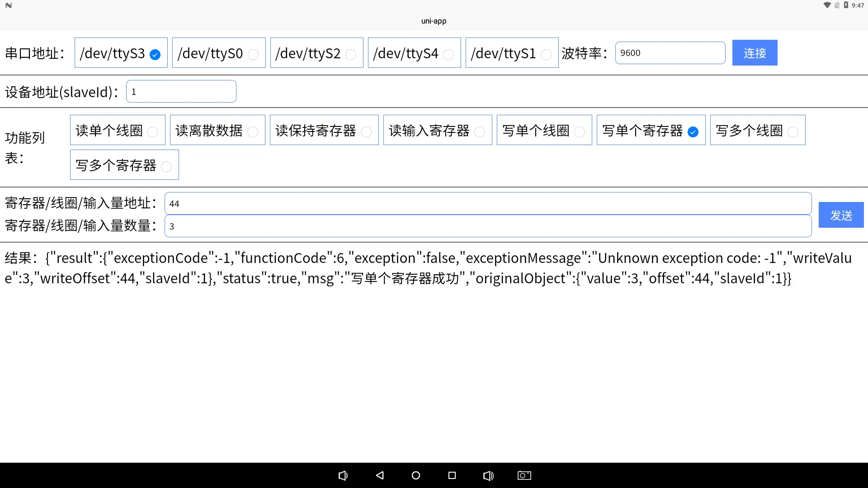The height and width of the screenshot is (488, 868).
Task: Choose the /dev/ttyS2 serial port option
Action: click(x=316, y=53)
